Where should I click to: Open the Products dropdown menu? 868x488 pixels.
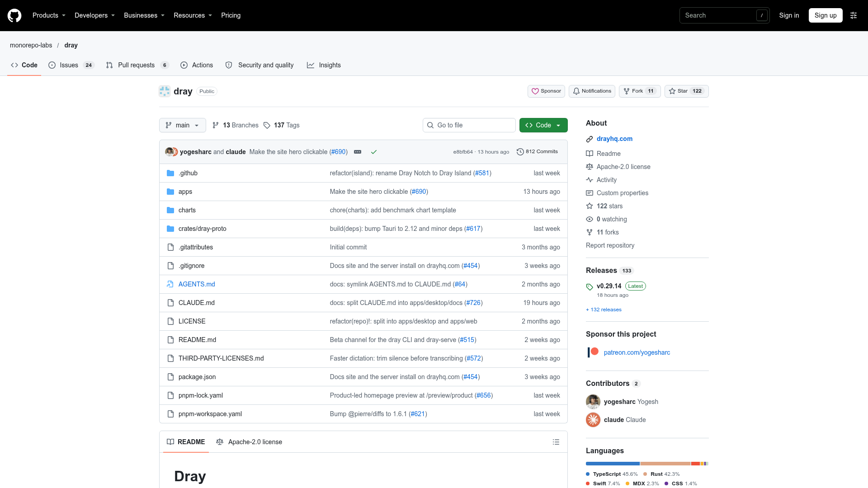coord(49,15)
